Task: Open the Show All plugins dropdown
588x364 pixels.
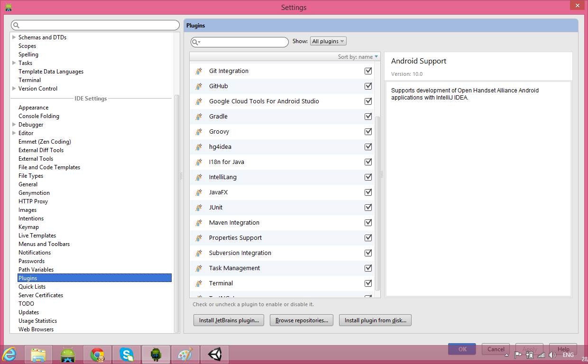Action: 328,41
